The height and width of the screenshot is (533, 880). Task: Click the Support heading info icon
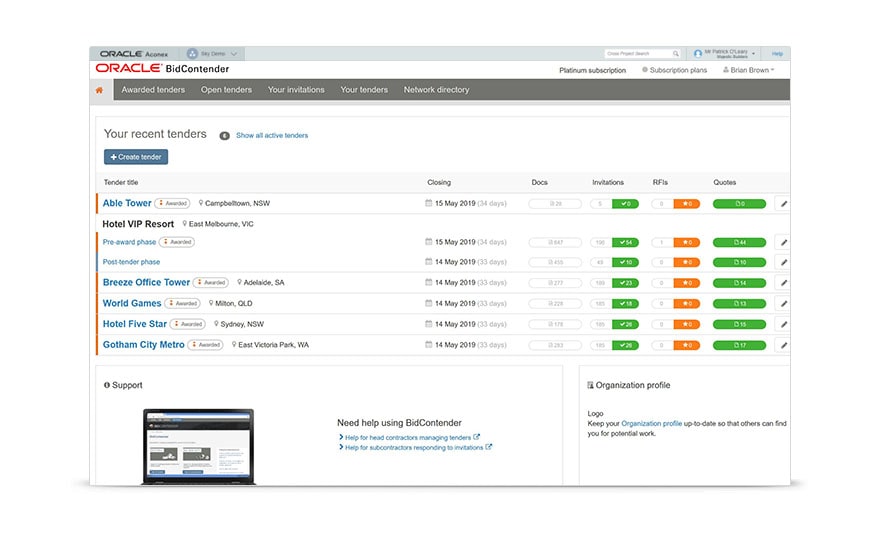(x=107, y=385)
